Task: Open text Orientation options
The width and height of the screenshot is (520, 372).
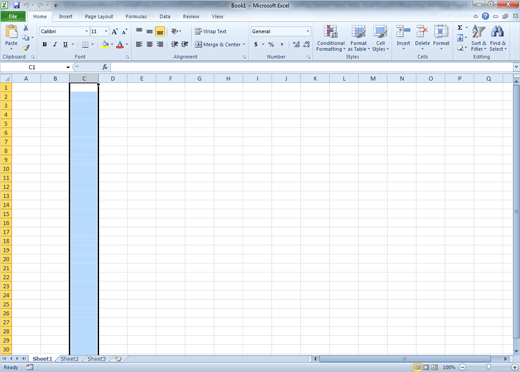Action: point(175,31)
